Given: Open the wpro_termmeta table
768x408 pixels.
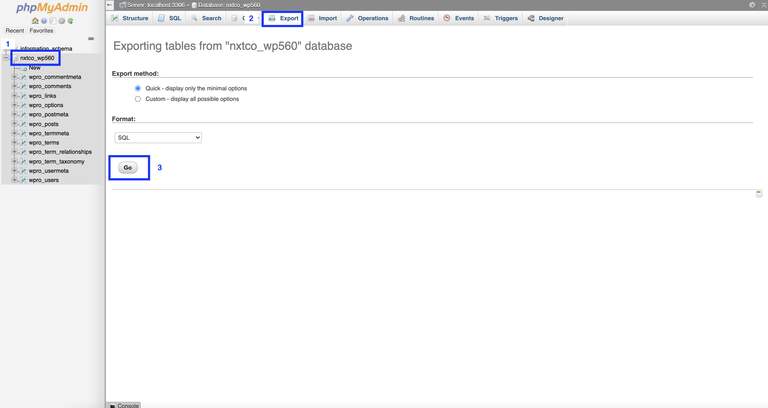Looking at the screenshot, I should coord(49,133).
